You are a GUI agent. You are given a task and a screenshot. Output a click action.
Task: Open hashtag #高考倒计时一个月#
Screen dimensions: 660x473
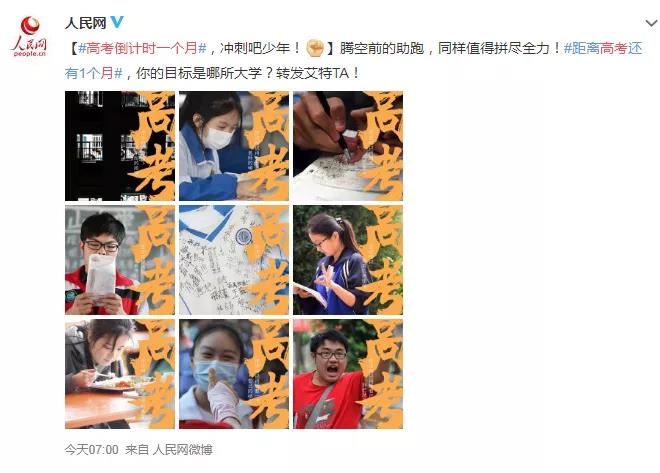coord(142,48)
